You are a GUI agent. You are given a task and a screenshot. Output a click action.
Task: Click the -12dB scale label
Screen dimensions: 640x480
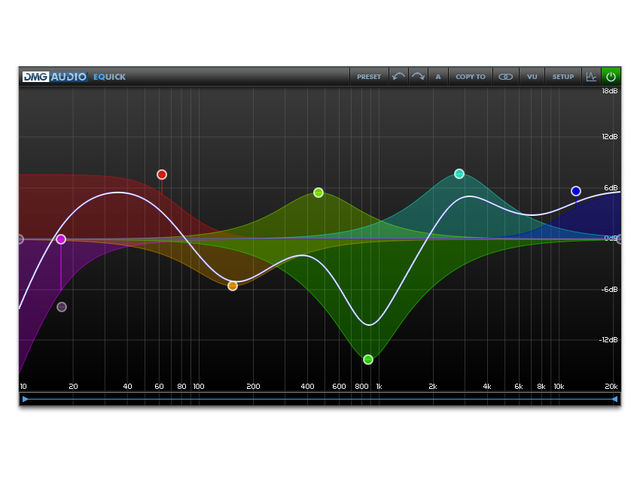608,340
